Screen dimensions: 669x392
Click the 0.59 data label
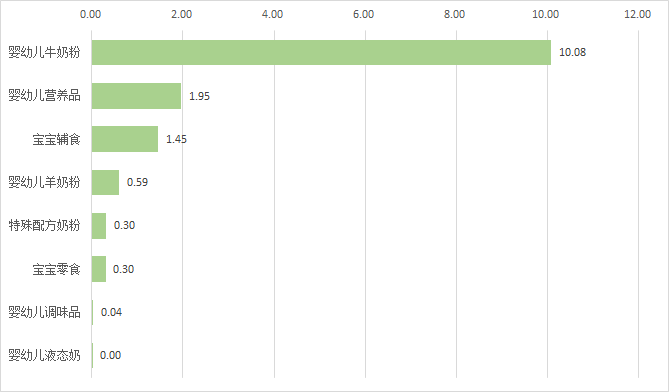[137, 183]
